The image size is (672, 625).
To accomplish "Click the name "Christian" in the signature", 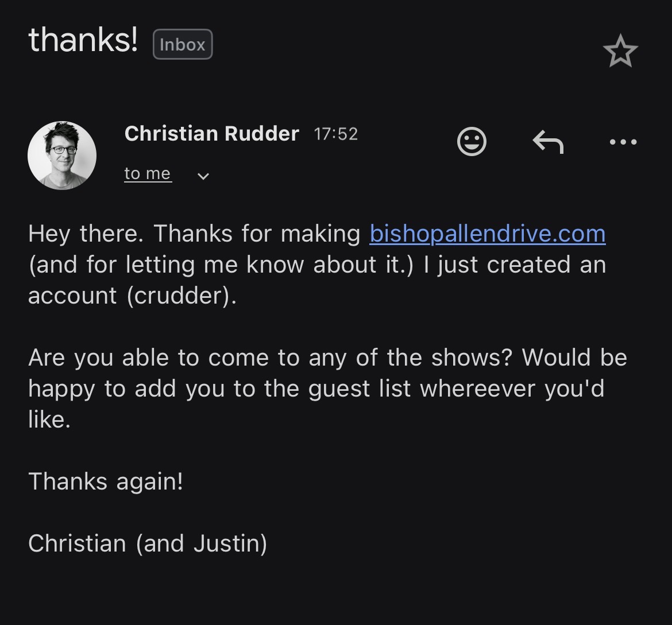I will pyautogui.click(x=77, y=543).
